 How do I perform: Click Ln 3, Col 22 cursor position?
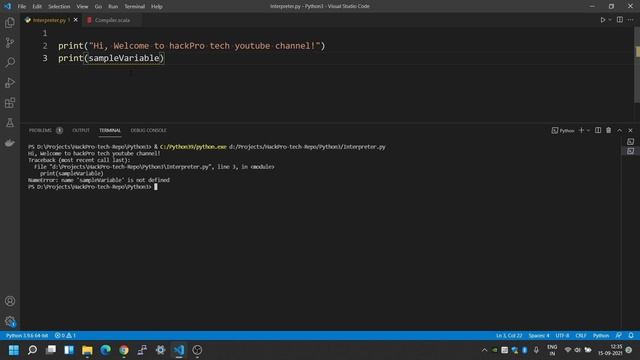tap(509, 336)
